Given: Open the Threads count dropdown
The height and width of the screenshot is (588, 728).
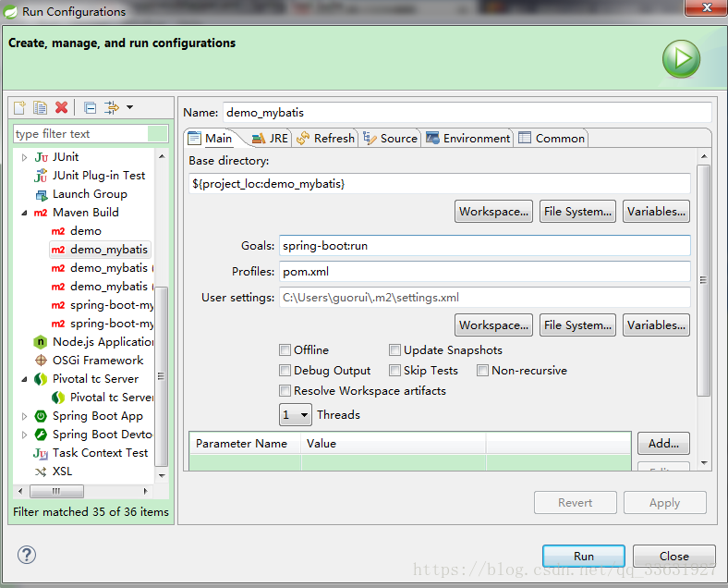Looking at the screenshot, I should tap(296, 415).
